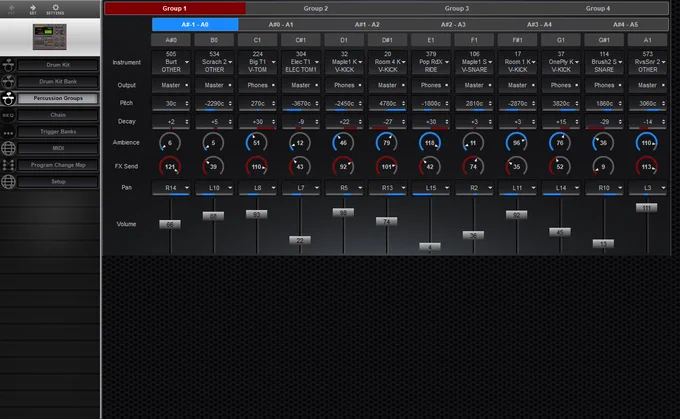Click the decay stepper showing -29

pos(604,122)
